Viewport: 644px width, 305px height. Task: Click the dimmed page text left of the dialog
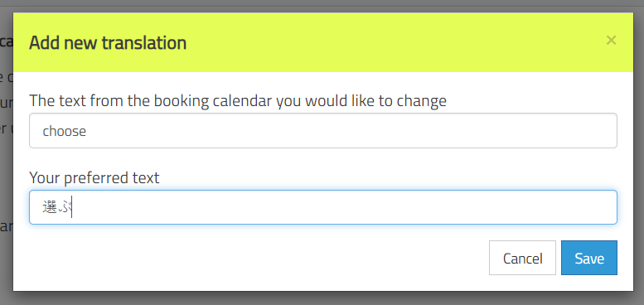(x=6, y=123)
